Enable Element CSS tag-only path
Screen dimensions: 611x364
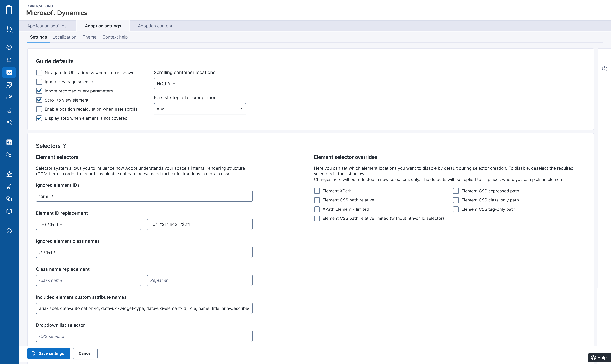click(456, 209)
